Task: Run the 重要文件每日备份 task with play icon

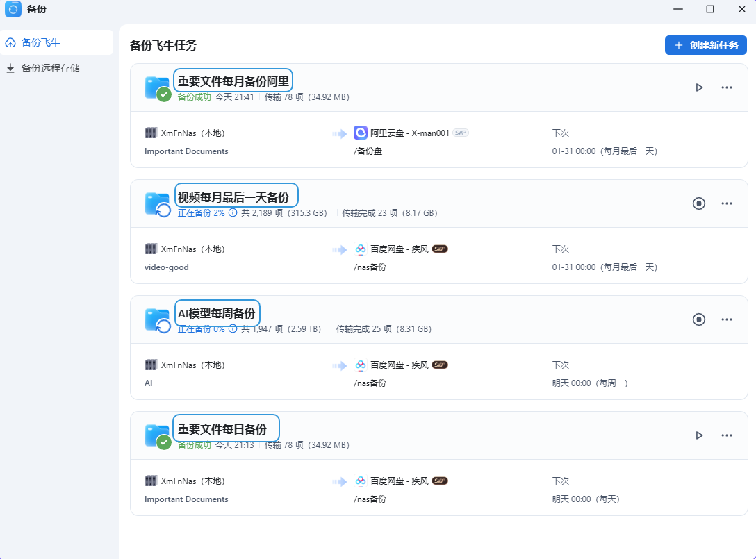Action: (699, 435)
